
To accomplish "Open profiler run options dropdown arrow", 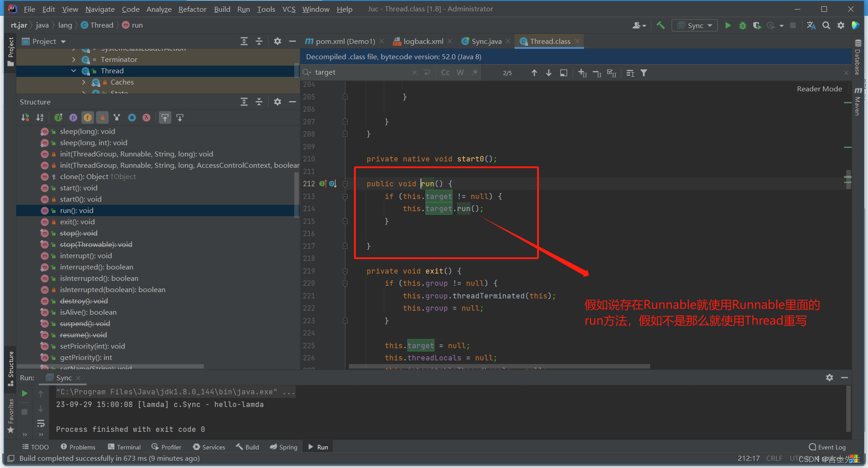I will tap(781, 26).
